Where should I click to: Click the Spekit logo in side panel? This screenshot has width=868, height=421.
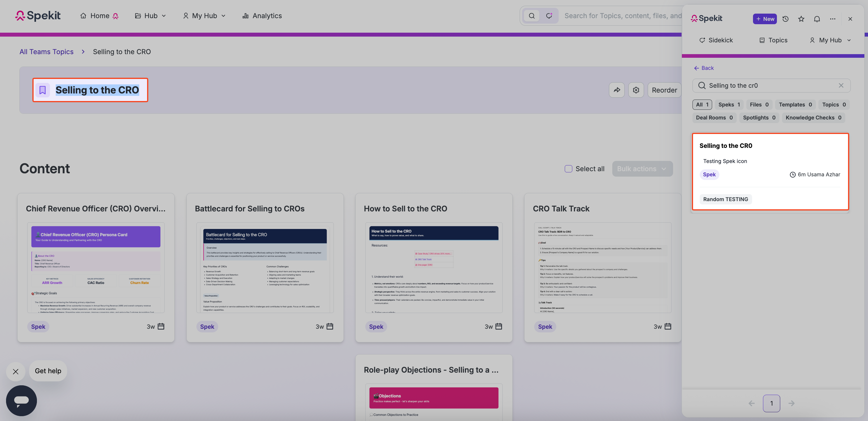(x=706, y=18)
